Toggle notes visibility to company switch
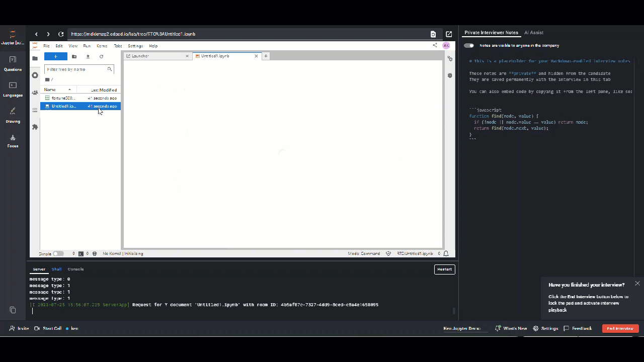Screen dimensions: 644x362 point(469,46)
